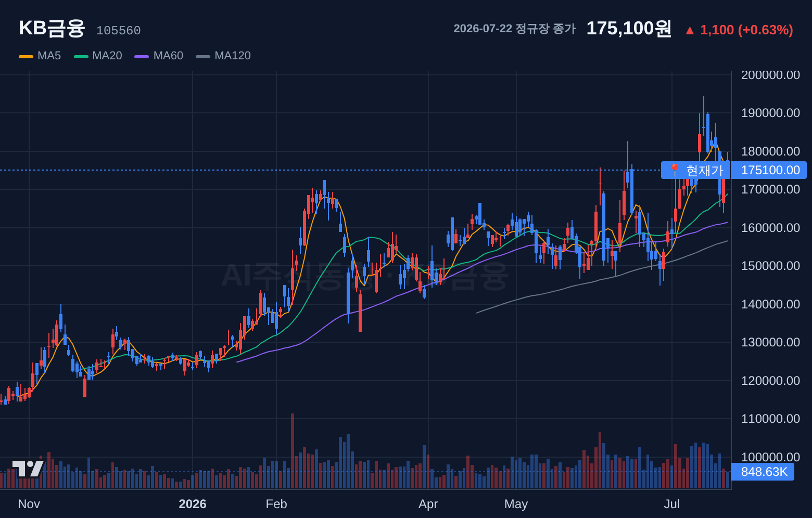The image size is (812, 518).
Task: Click the KB금융 stock title
Action: [52, 28]
